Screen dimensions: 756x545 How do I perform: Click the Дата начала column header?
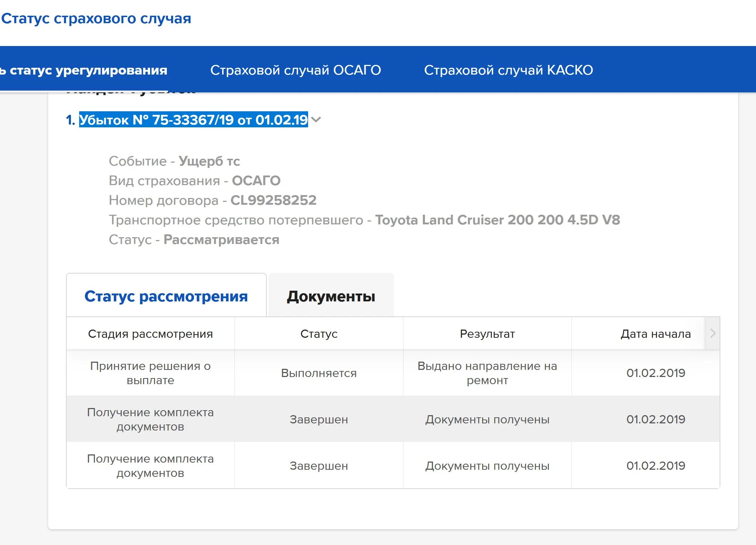(656, 334)
